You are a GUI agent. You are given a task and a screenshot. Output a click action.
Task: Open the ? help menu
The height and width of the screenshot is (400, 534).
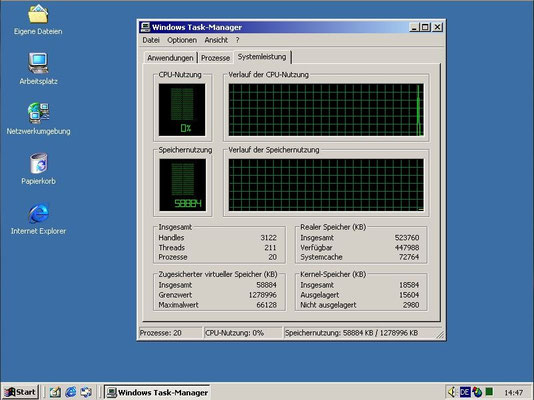tap(237, 40)
